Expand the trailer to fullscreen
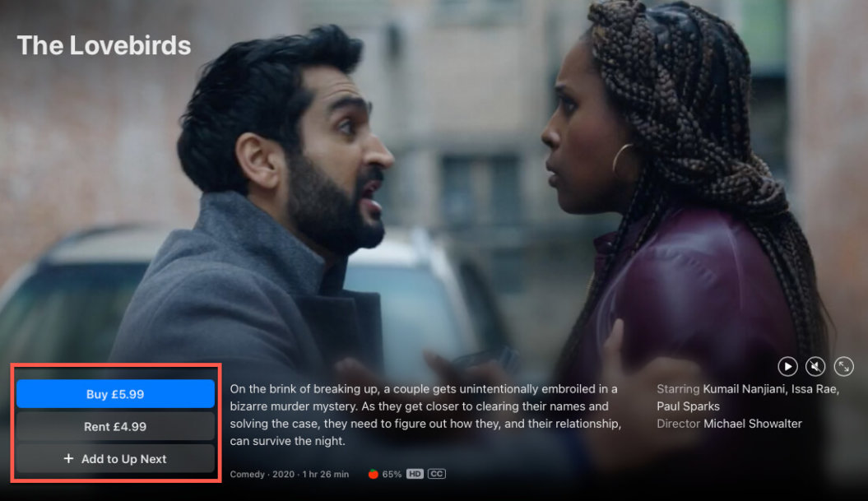Image resolution: width=868 pixels, height=501 pixels. [x=842, y=367]
